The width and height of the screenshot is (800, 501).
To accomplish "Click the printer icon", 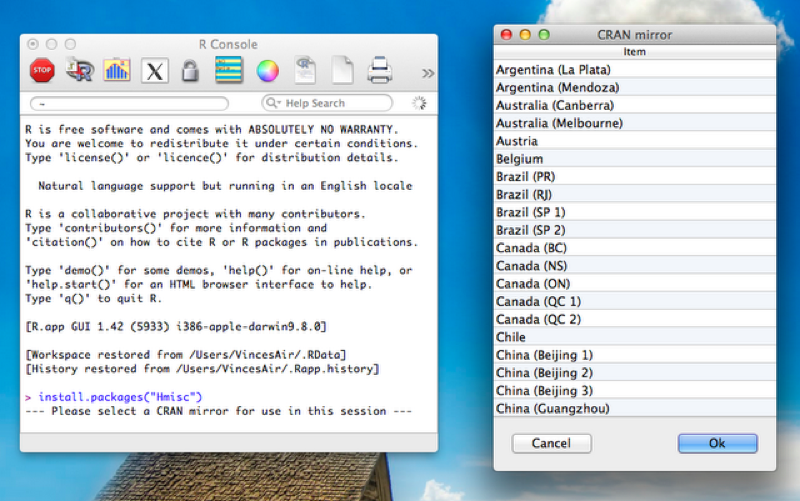I will click(x=380, y=70).
